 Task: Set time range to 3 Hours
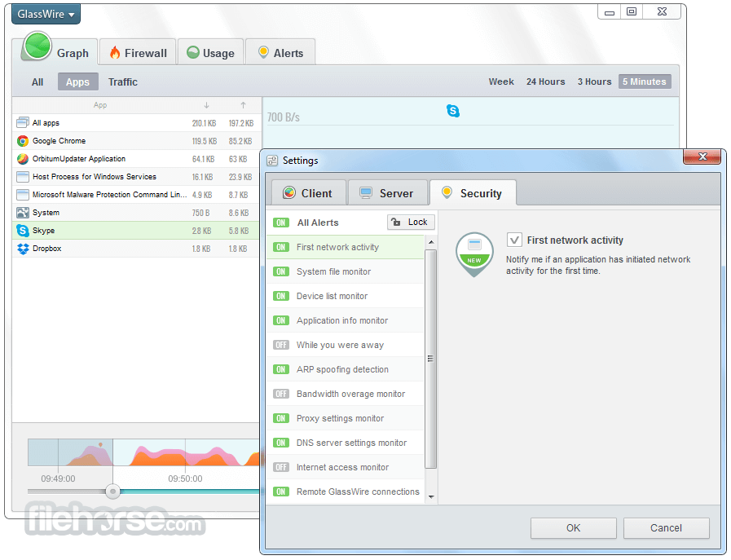pyautogui.click(x=594, y=82)
